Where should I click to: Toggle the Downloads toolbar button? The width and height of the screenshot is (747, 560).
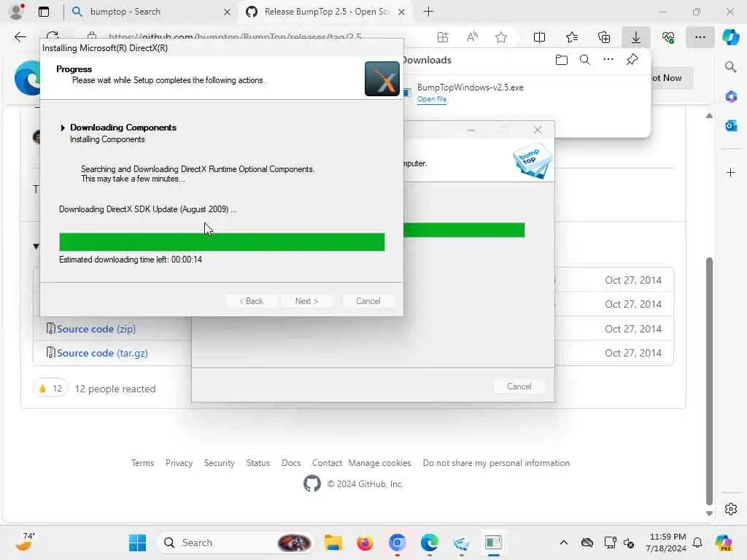click(x=636, y=37)
